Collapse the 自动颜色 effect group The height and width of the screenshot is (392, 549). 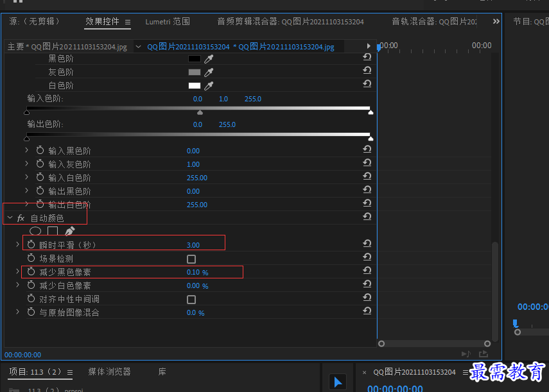[10, 218]
